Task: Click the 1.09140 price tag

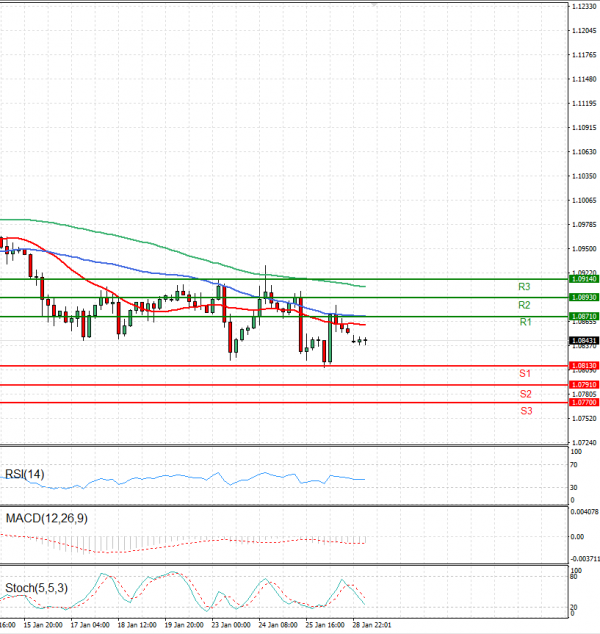Action: (584, 279)
